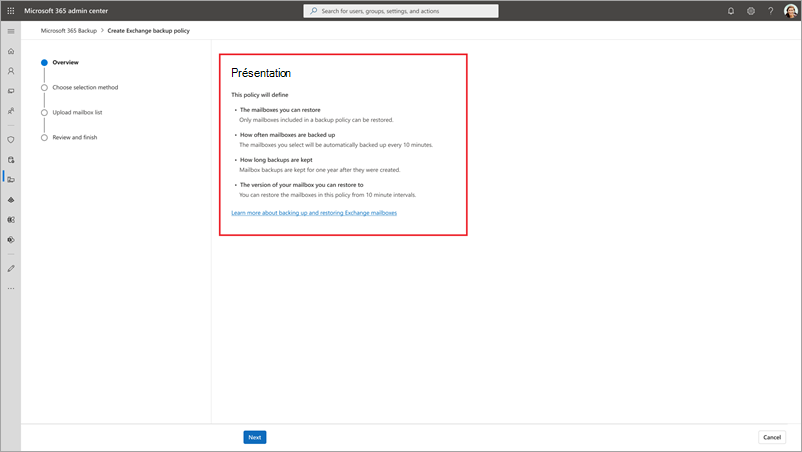Click the Microsoft 365 admin center title

pyautogui.click(x=66, y=11)
